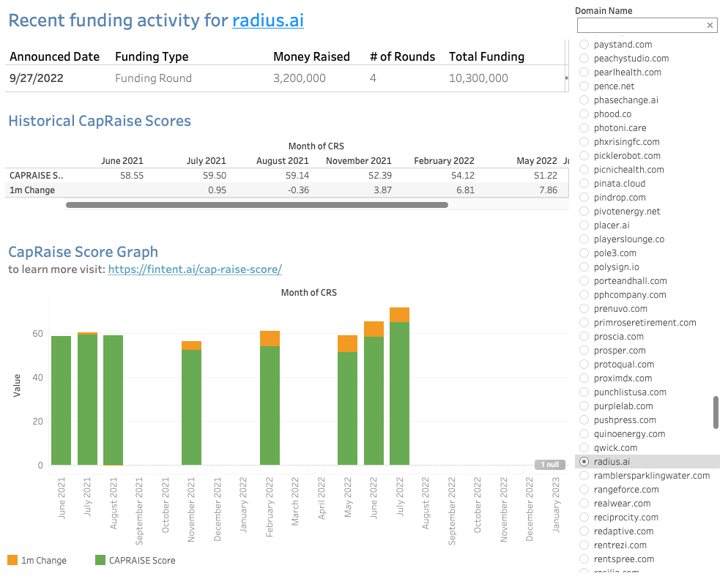728x579 pixels.
Task: Click the horizontal scrollbar under Historical CapRaise Scores
Action: [256, 205]
